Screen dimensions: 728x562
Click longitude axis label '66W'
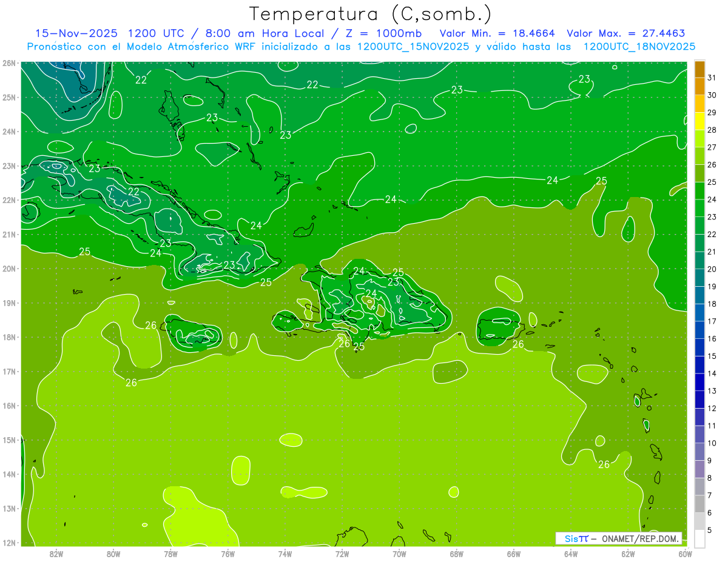coord(514,554)
